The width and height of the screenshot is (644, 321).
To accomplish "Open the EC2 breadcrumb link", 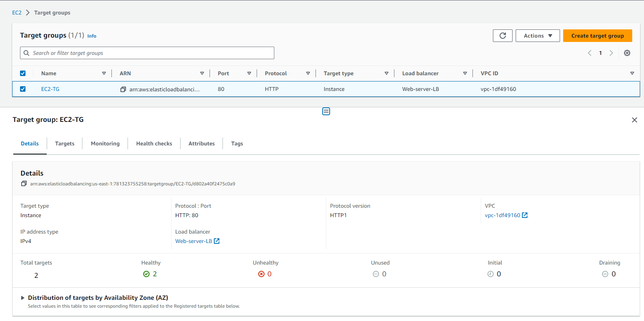I will [x=17, y=13].
